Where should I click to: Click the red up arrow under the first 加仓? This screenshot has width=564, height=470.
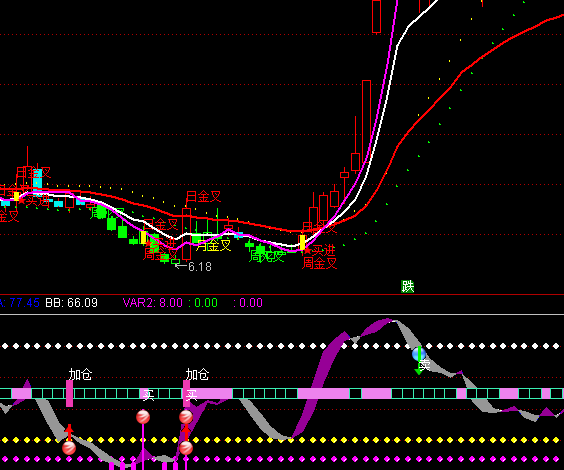pyautogui.click(x=69, y=433)
